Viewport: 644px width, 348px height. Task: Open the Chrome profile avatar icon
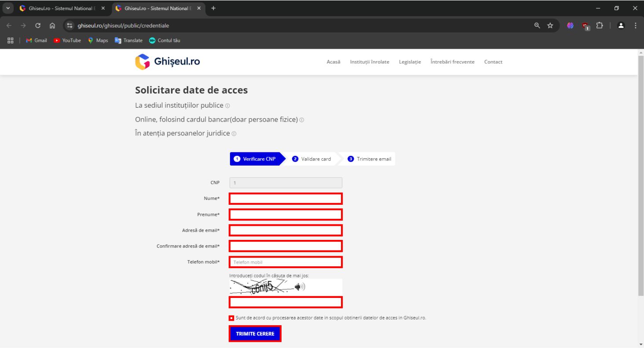(621, 25)
